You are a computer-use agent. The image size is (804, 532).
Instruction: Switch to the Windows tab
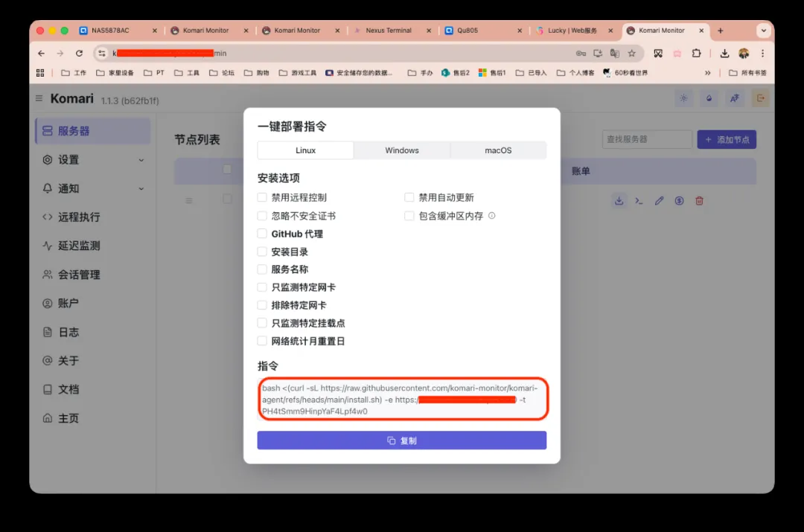pos(402,150)
